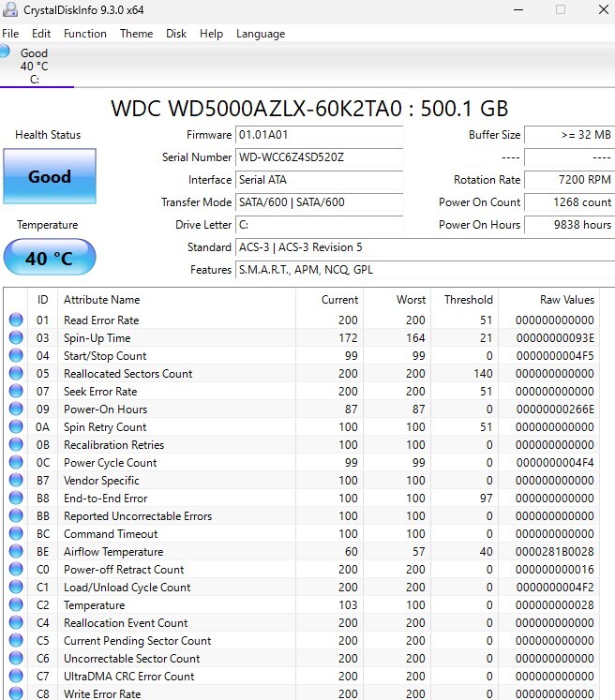Image resolution: width=615 pixels, height=700 pixels.
Task: Close the CrystalDiskInfo window
Action: point(604,9)
